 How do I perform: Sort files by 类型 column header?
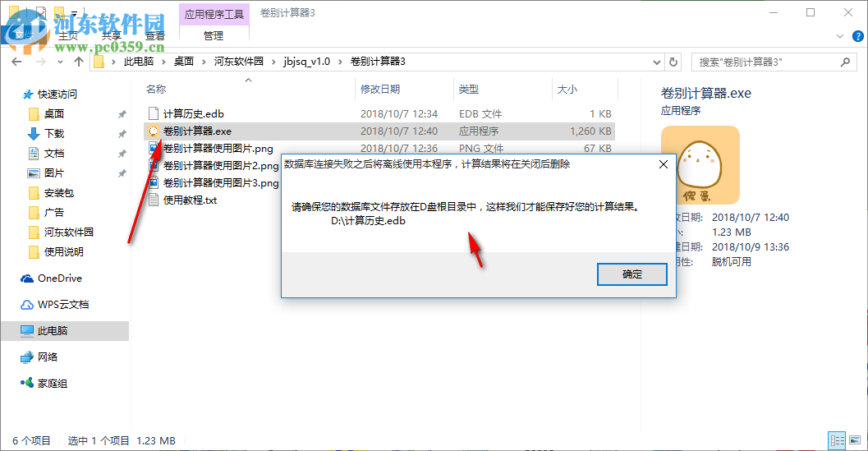(469, 90)
